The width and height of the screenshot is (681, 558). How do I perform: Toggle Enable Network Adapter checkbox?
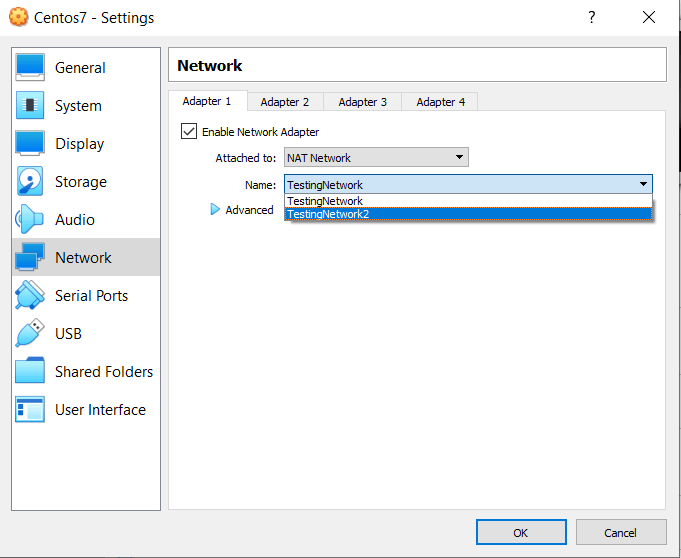[189, 132]
